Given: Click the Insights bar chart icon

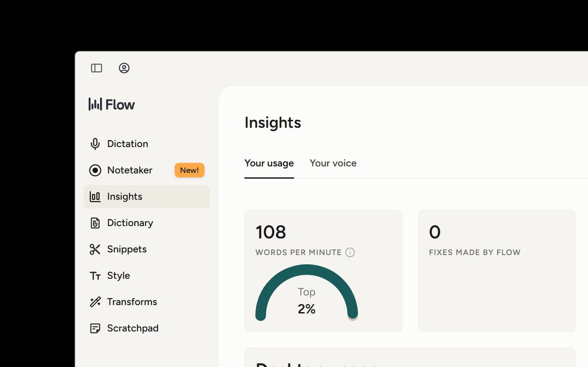Looking at the screenshot, I should [95, 197].
